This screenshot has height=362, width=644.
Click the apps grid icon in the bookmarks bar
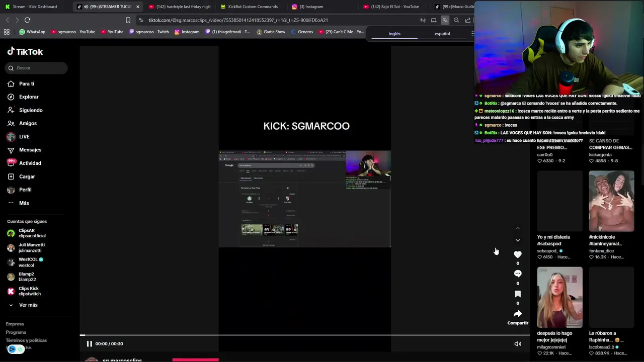pyautogui.click(x=7, y=32)
